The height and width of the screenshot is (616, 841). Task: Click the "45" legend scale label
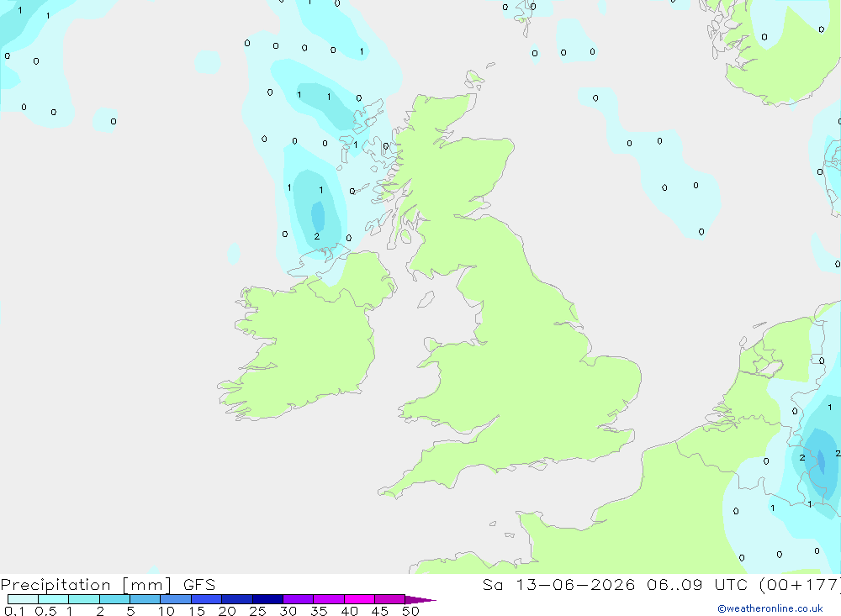coord(380,611)
